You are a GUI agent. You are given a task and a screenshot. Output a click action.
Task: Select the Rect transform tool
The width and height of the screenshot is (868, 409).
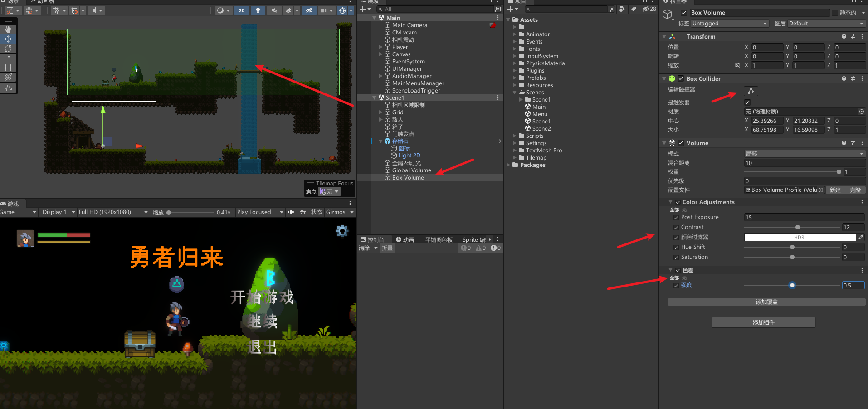point(8,68)
